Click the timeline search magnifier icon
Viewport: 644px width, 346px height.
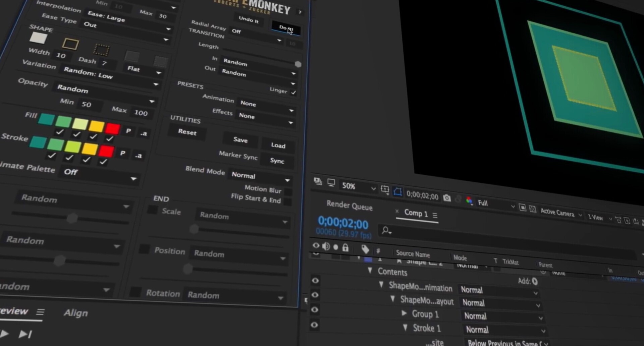[x=386, y=230]
